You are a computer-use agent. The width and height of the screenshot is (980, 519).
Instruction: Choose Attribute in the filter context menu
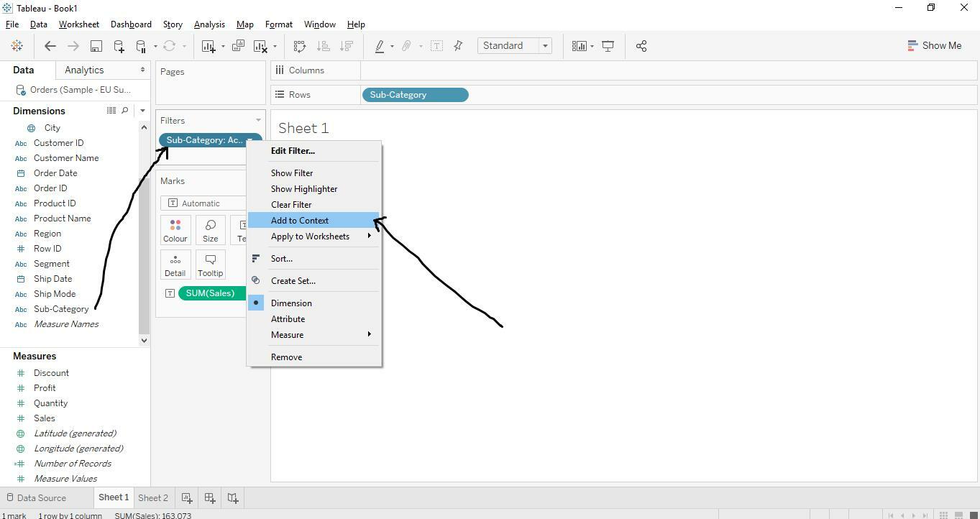tap(288, 318)
